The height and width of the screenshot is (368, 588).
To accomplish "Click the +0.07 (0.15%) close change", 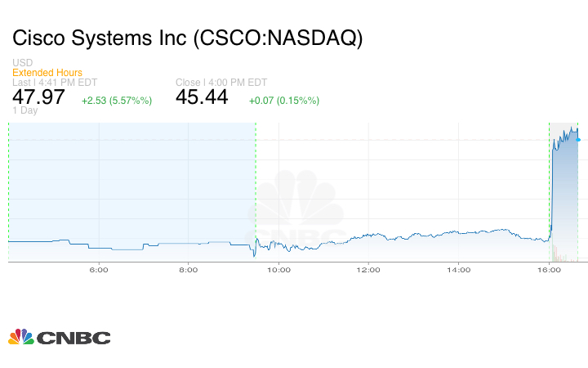I will coord(283,101).
